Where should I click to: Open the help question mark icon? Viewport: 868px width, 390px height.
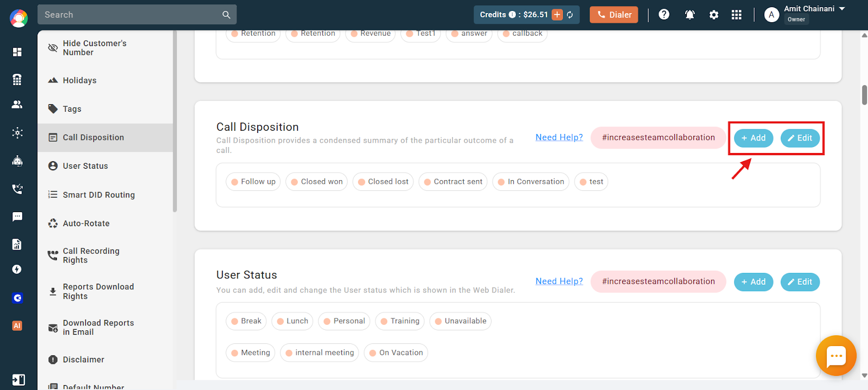pos(663,15)
